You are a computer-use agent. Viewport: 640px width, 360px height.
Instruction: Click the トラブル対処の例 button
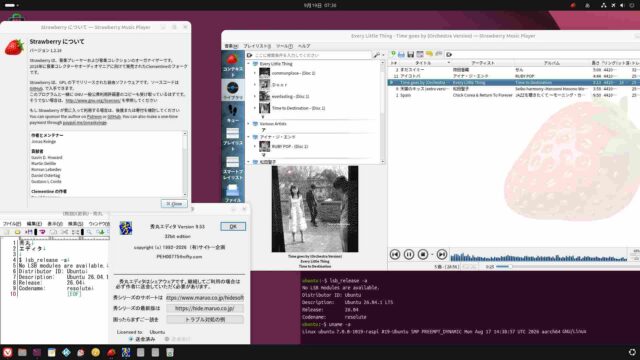[x=205, y=320]
